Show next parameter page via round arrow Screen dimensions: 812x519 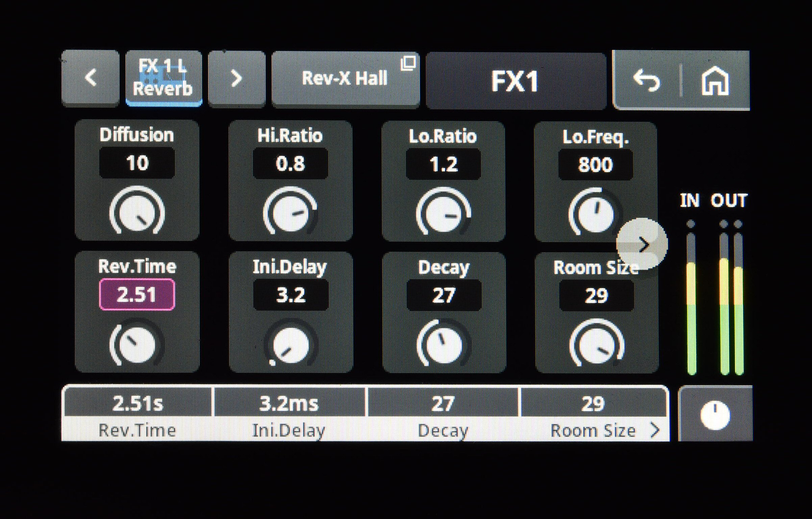pyautogui.click(x=642, y=244)
